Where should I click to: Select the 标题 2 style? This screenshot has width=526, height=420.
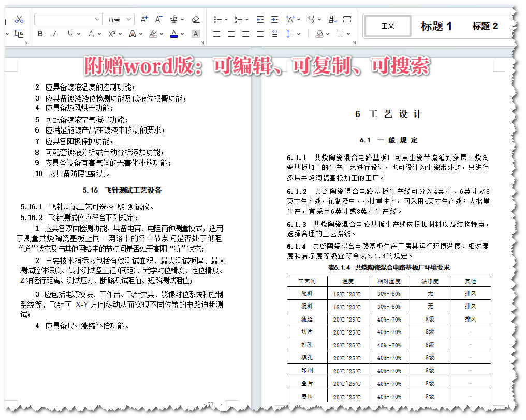click(x=484, y=26)
